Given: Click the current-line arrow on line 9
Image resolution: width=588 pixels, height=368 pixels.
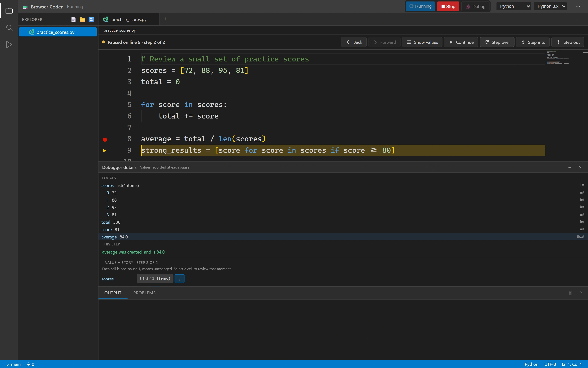Looking at the screenshot, I should tap(105, 150).
